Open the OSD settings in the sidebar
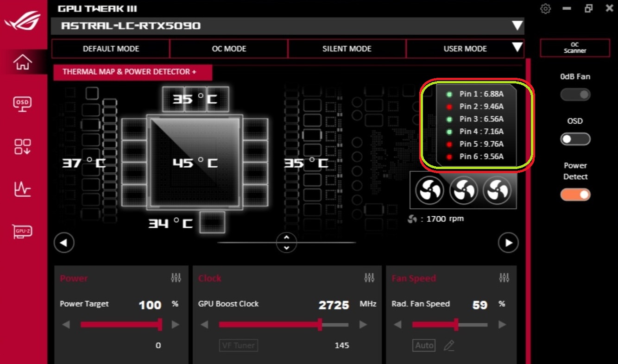 point(23,105)
